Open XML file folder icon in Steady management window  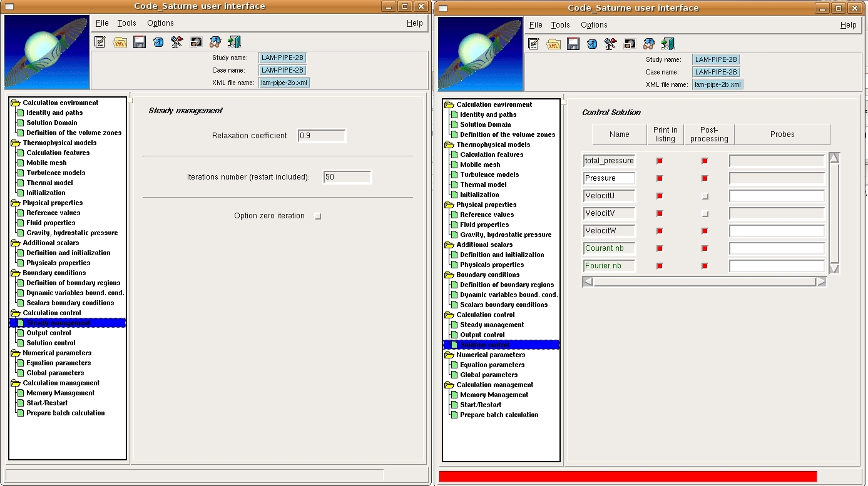coord(120,42)
